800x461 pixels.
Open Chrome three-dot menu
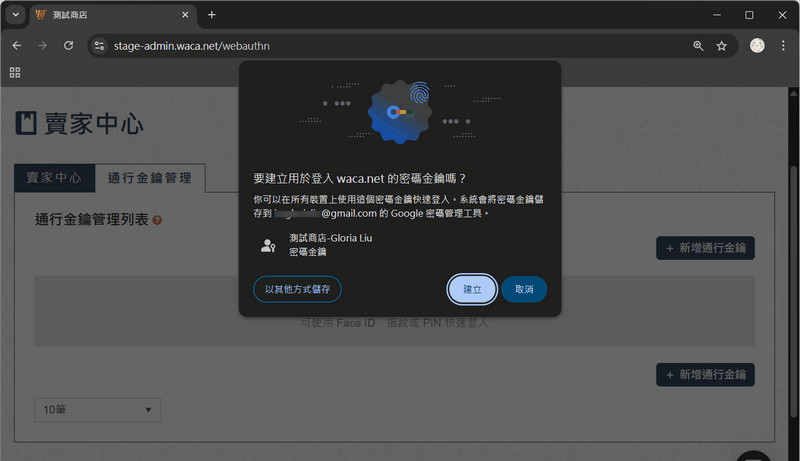(783, 46)
